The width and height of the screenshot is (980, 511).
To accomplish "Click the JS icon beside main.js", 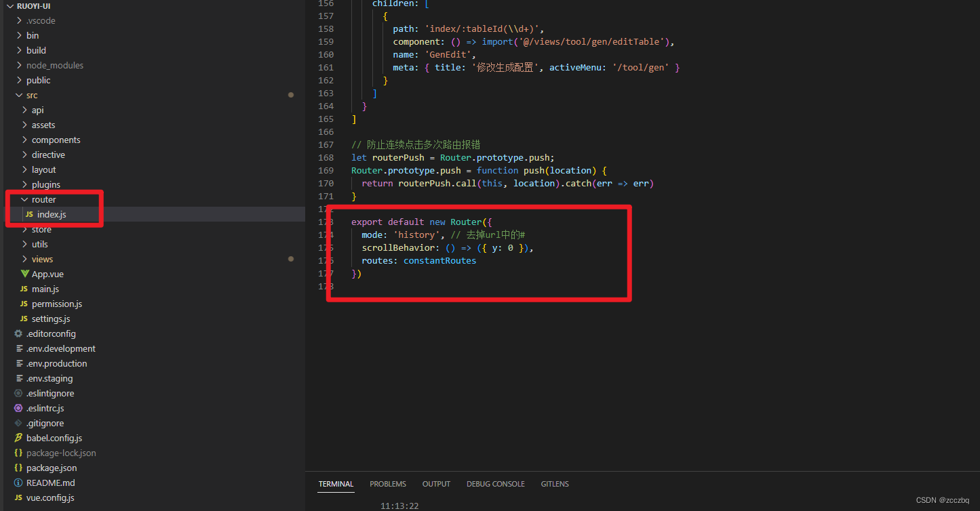I will point(24,289).
